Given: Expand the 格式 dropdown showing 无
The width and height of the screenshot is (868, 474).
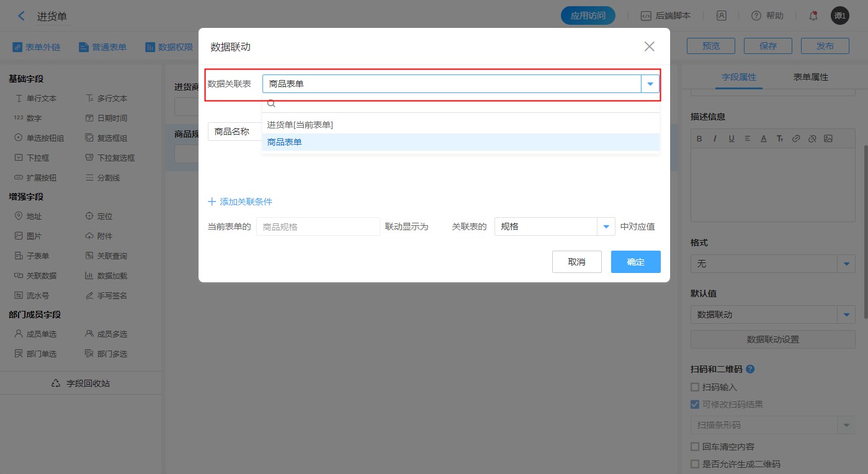Looking at the screenshot, I should click(846, 264).
